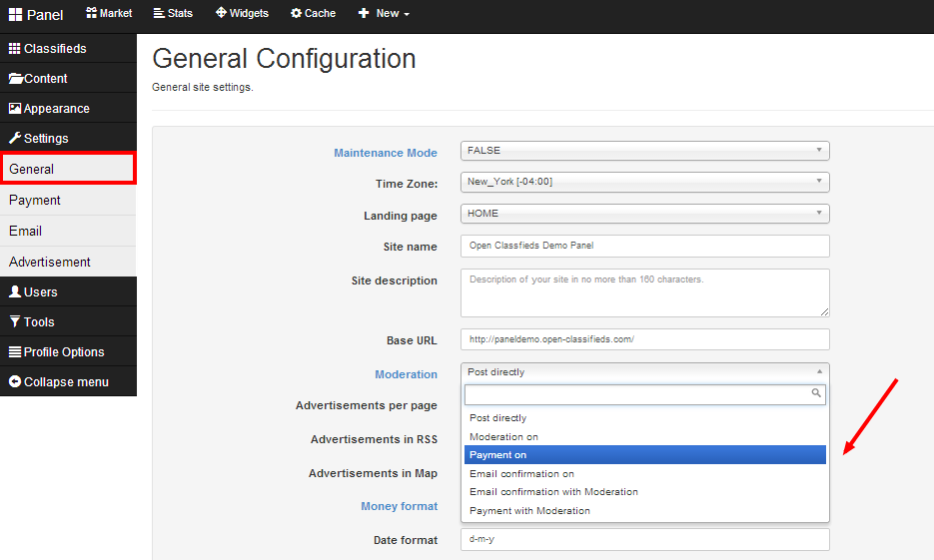934x560 pixels.
Task: Open the Payment settings page
Action: pyautogui.click(x=35, y=200)
